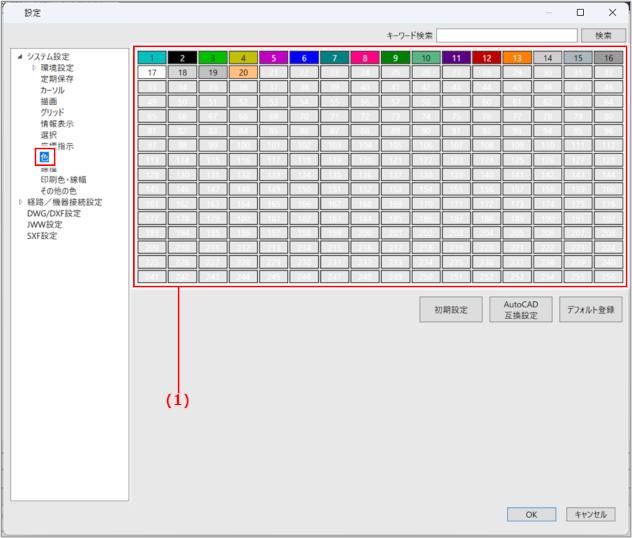Screen dimensions: 632x538
Task: Expand the 環境設定 tree node
Action: (33, 68)
